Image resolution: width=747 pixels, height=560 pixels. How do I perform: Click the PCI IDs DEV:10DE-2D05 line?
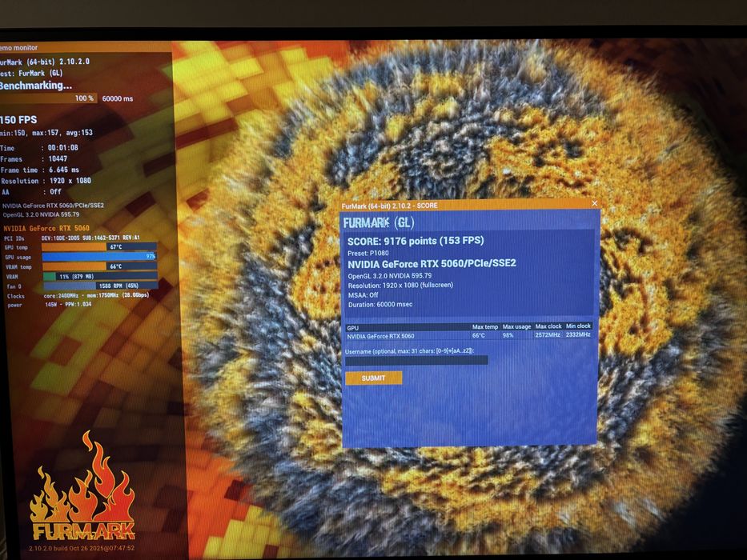pyautogui.click(x=72, y=238)
